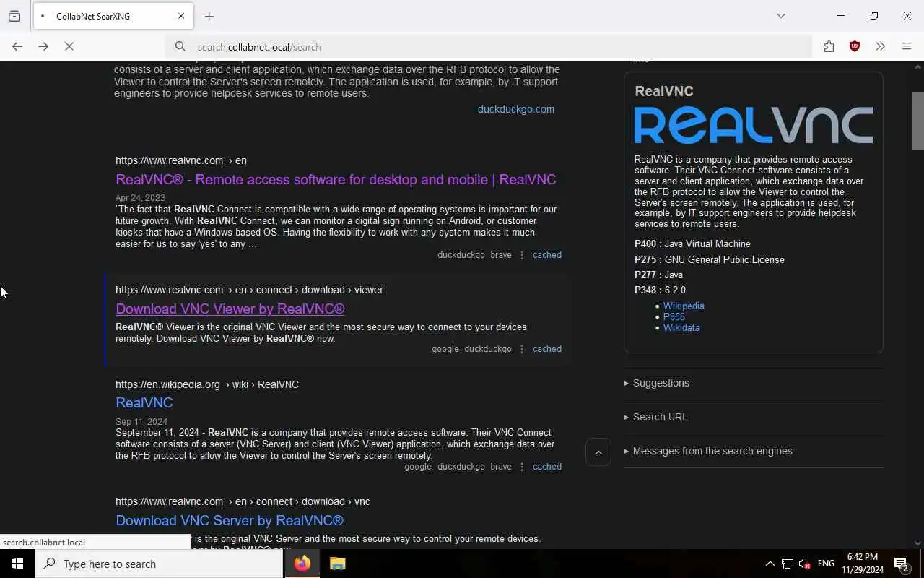Stop the page loading with the X button
The height and width of the screenshot is (578, 924).
[69, 46]
